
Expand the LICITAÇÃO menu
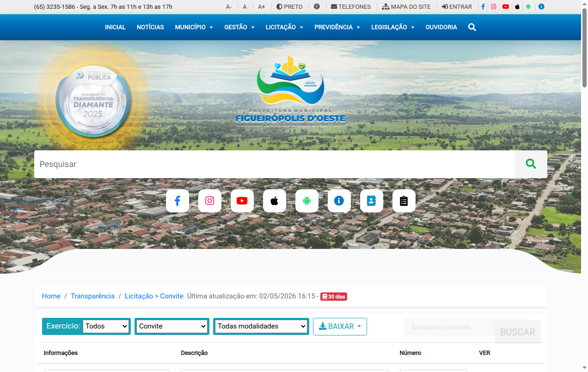(284, 27)
